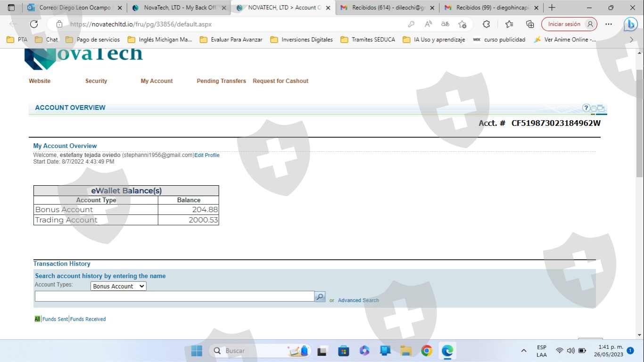Click the magnifier search icon in Transaction History

click(320, 297)
